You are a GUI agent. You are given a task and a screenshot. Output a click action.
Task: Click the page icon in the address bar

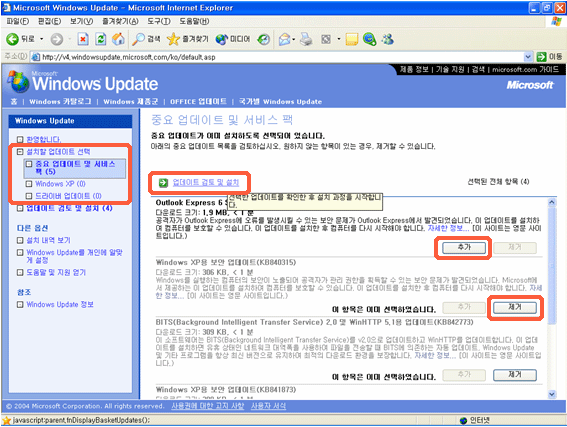click(x=35, y=57)
